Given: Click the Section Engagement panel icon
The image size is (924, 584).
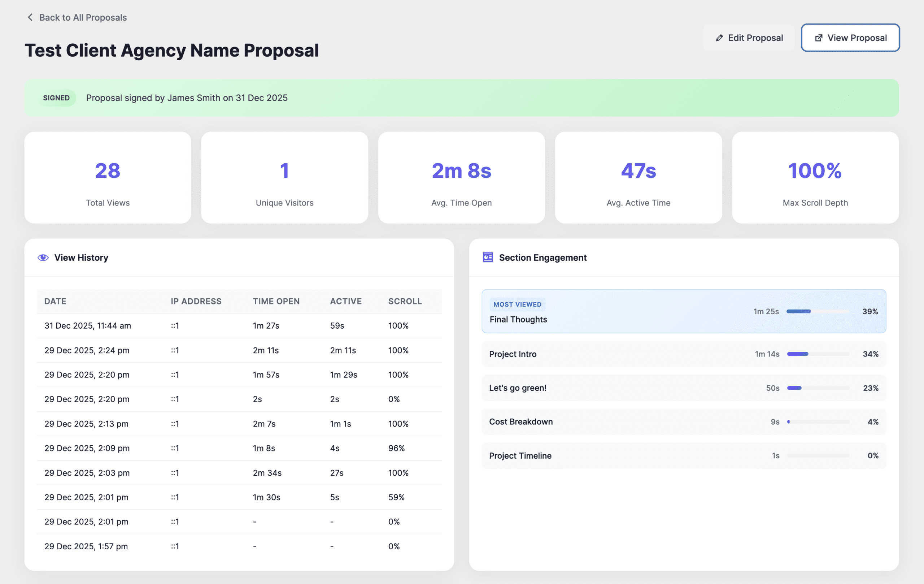Looking at the screenshot, I should click(x=488, y=258).
